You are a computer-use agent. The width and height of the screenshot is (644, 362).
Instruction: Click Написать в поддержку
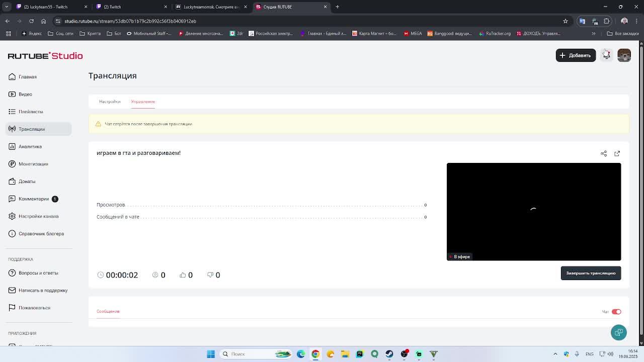tap(43, 290)
